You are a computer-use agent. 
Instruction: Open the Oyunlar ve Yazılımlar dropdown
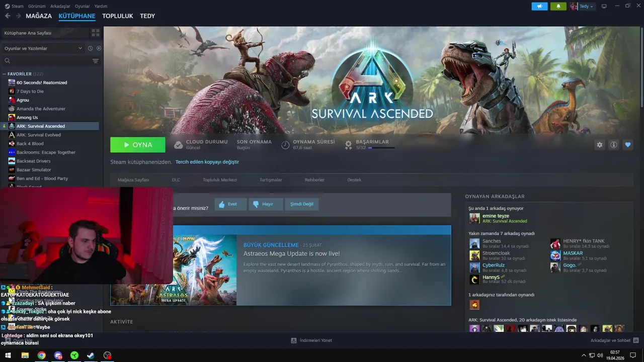click(x=43, y=48)
